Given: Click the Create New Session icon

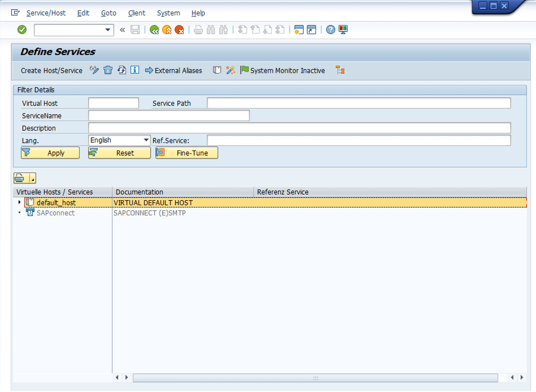Looking at the screenshot, I should tap(299, 30).
